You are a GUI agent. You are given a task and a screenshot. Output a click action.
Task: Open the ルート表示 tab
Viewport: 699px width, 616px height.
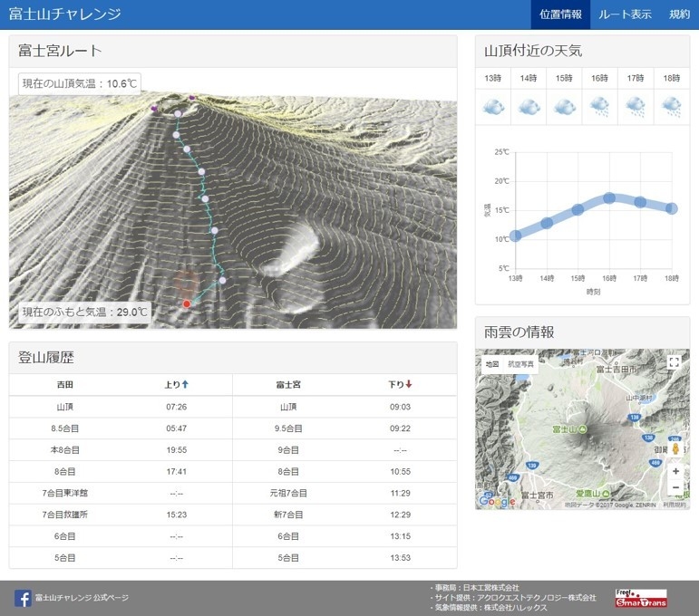point(625,14)
